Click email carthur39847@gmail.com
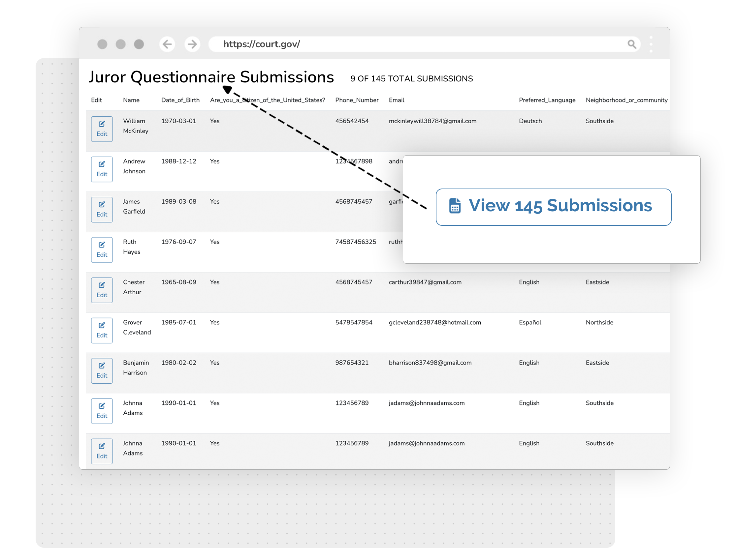Viewport: 735px width, 560px height. [x=425, y=282]
